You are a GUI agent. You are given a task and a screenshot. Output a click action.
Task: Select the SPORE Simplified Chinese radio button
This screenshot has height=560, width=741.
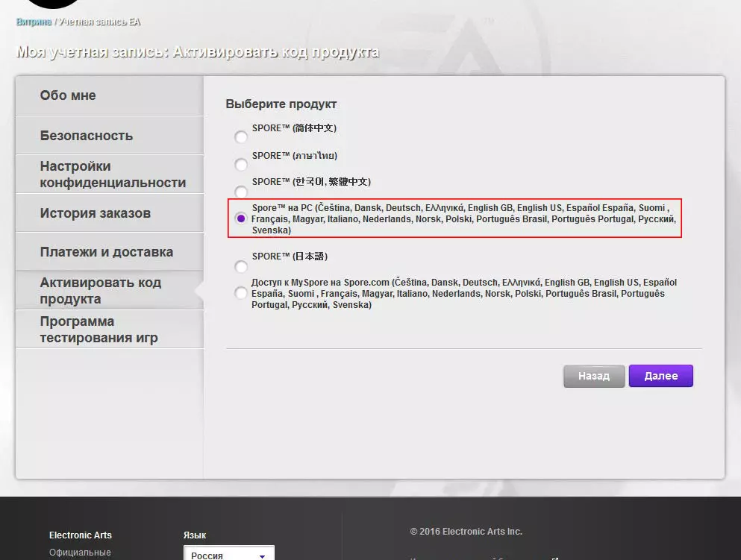(241, 137)
